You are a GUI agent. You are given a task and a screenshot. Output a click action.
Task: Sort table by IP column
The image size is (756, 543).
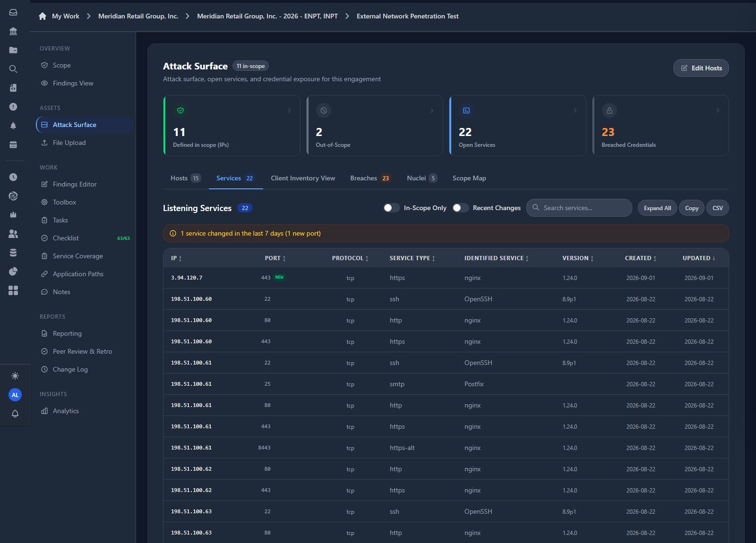pos(176,258)
